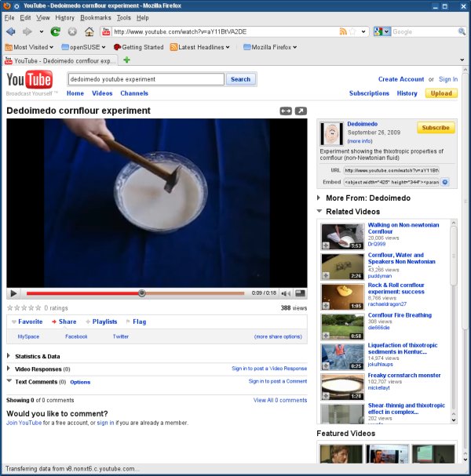Image resolution: width=471 pixels, height=476 pixels.
Task: Open the address bar URL dropdown arrow
Action: coord(363,31)
